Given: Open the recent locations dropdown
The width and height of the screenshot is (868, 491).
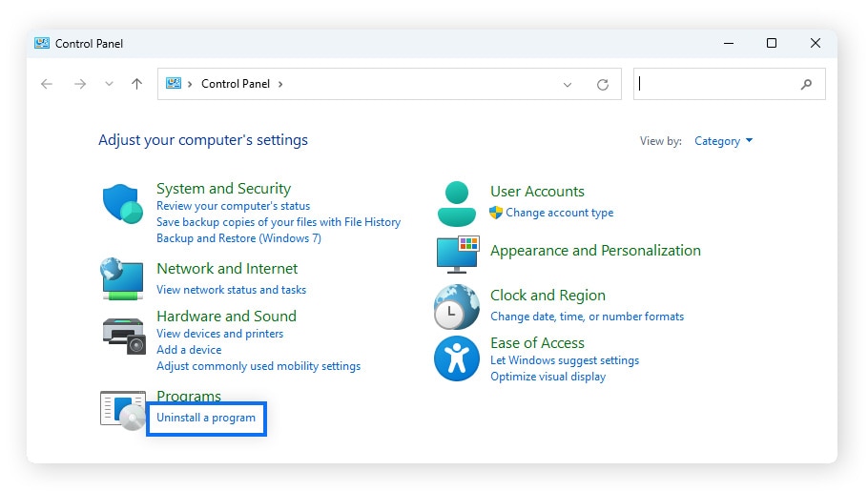Looking at the screenshot, I should (109, 84).
